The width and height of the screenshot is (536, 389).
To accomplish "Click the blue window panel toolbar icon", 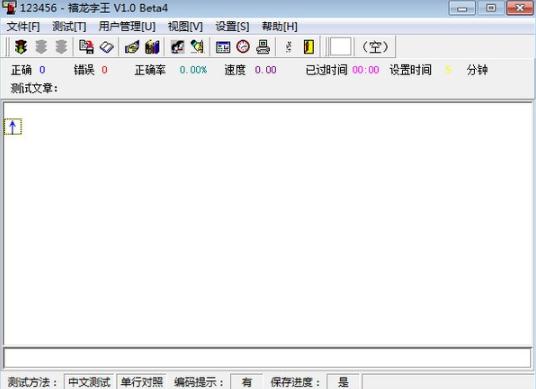I will pos(223,47).
